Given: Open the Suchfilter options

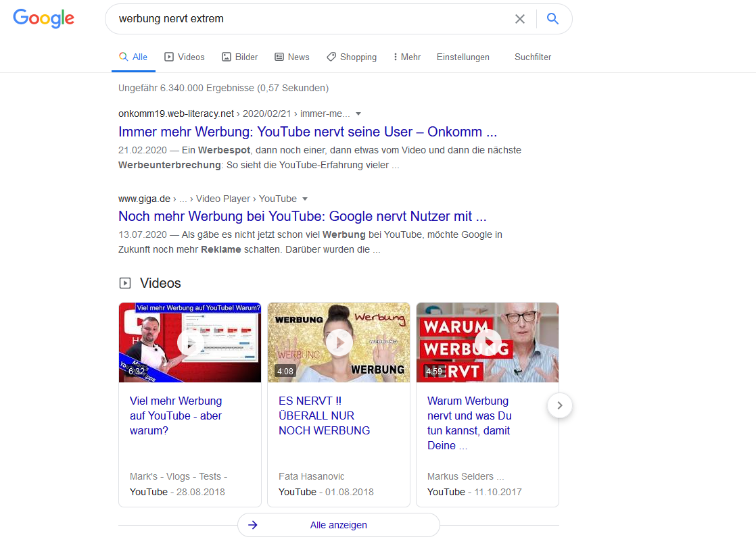Looking at the screenshot, I should (533, 57).
